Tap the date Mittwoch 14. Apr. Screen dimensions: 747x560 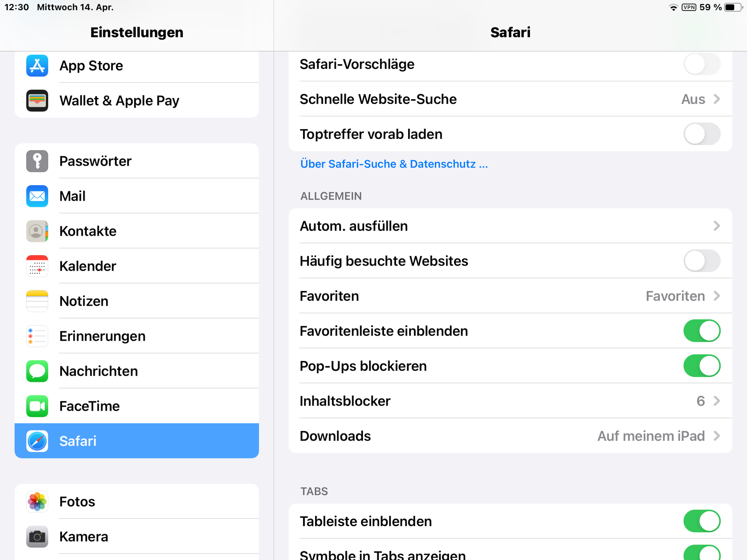[x=75, y=7]
